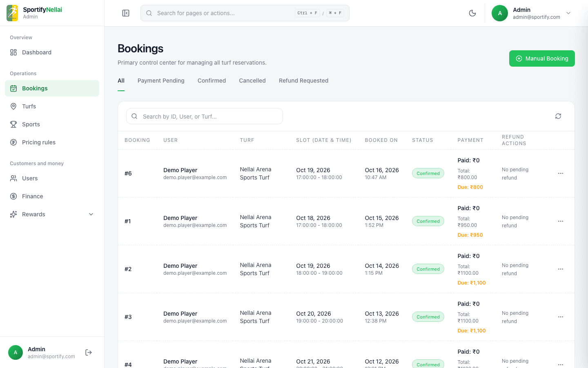Click the Dashboard grid icon
588x368 pixels.
point(13,52)
